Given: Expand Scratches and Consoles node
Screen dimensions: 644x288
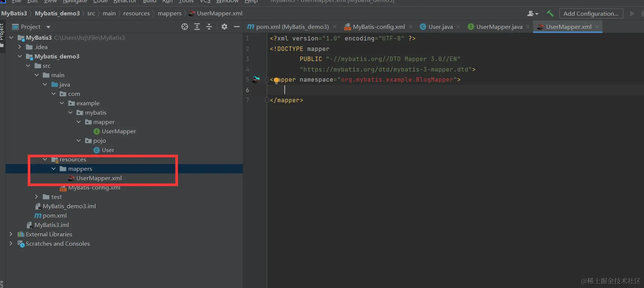Looking at the screenshot, I should click(11, 243).
